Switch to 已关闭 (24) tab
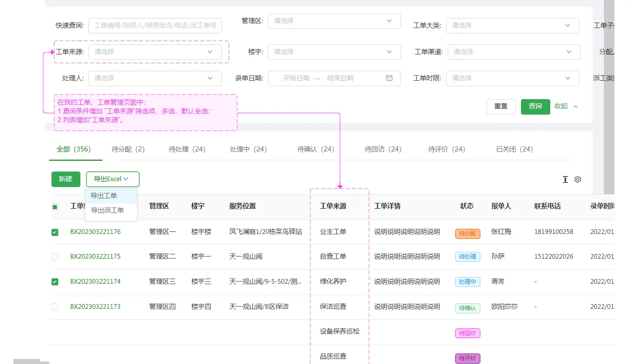The image size is (629, 364). tap(514, 149)
